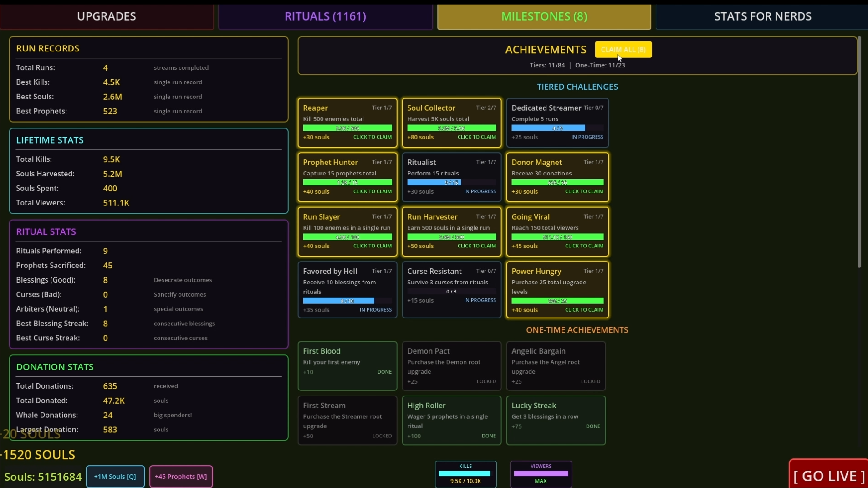Claim the Going Viral achievement card

(x=557, y=231)
